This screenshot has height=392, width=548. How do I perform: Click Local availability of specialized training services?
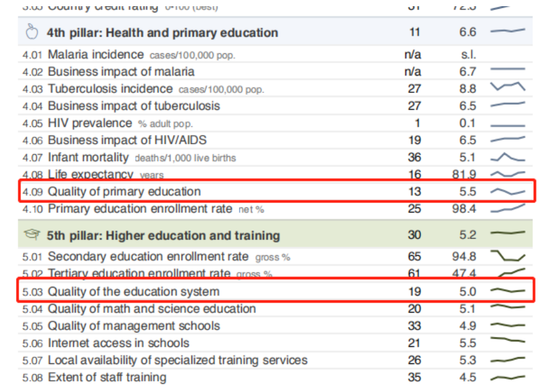pos(177,360)
